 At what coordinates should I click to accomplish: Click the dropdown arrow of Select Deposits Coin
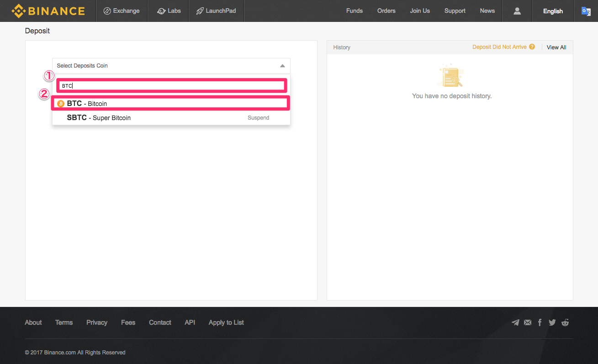[282, 66]
